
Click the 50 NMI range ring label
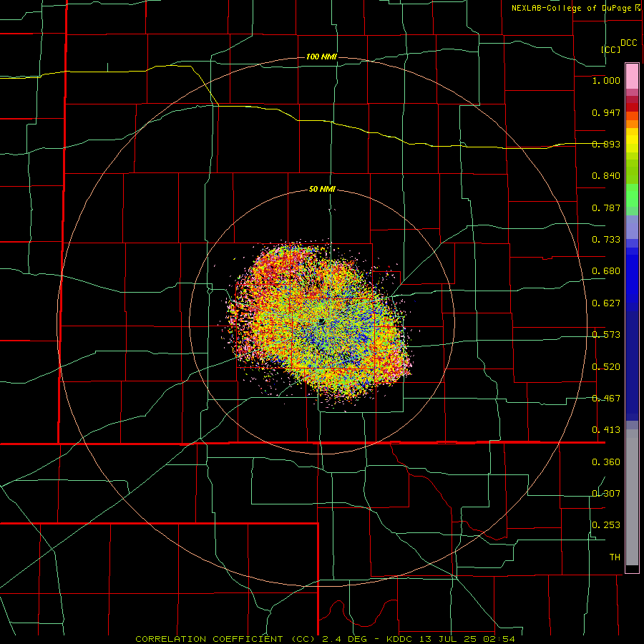[x=322, y=190]
